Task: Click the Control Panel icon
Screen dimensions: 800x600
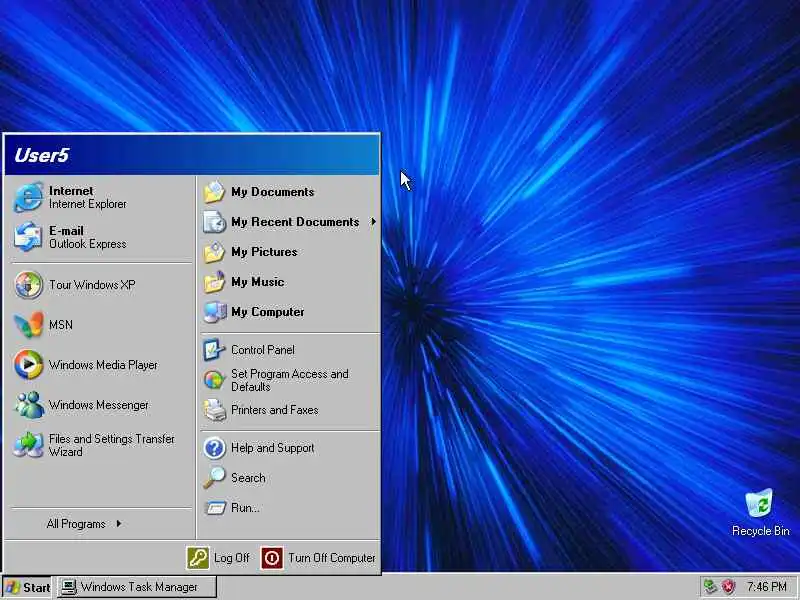Action: (214, 350)
